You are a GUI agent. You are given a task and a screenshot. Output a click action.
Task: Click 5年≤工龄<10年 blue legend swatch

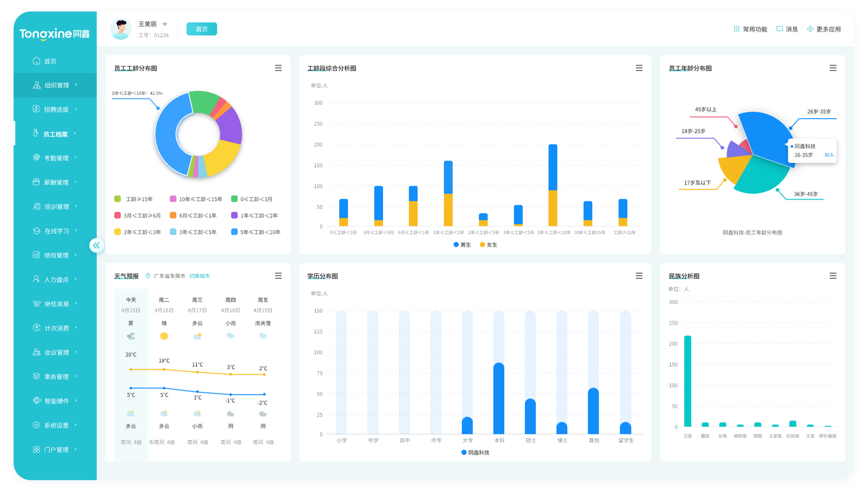click(x=235, y=232)
